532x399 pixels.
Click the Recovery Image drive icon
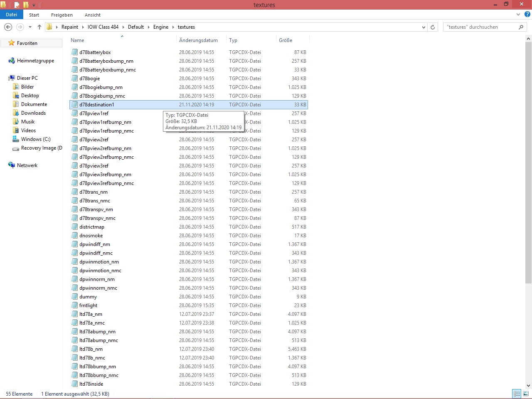(16, 148)
